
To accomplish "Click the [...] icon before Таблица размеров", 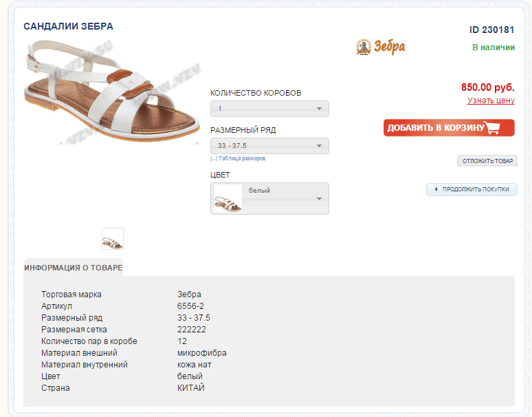I will tap(214, 158).
